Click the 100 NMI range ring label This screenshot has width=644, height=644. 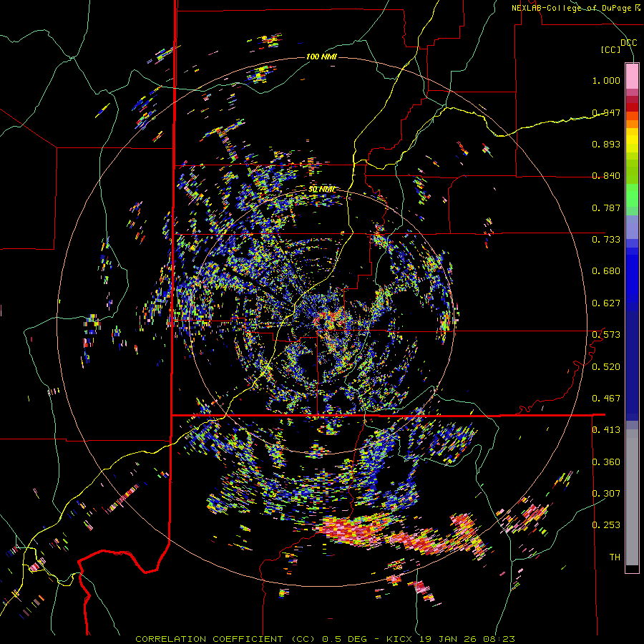click(321, 57)
